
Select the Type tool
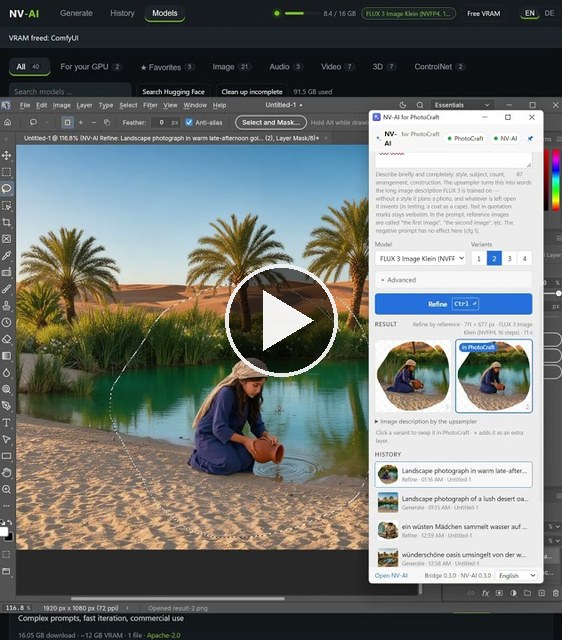pos(7,422)
